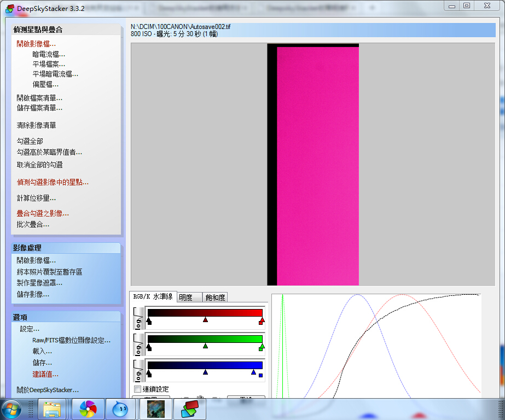Click the red channel midtone triangle handle
Viewport: 505px width, 420px height.
coord(205,319)
